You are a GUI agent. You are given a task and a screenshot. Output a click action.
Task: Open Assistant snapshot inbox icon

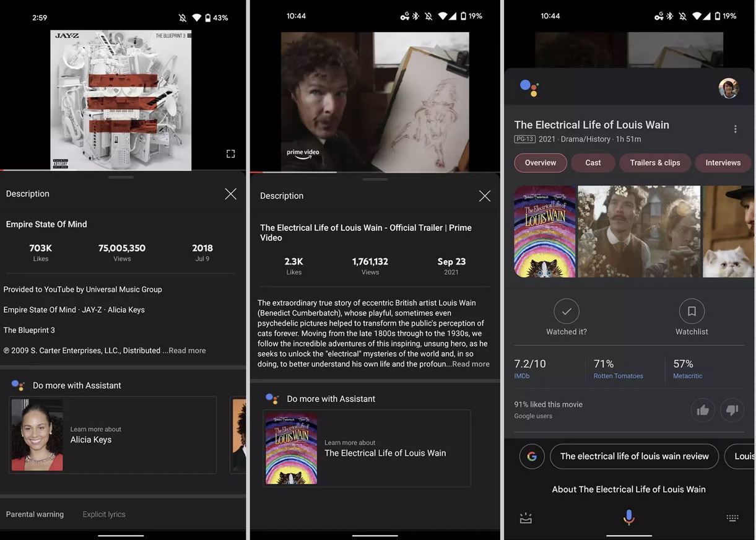[526, 518]
